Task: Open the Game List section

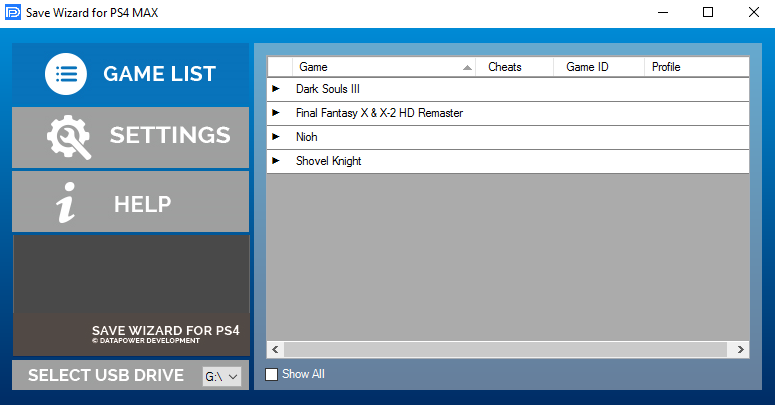Action: [130, 74]
